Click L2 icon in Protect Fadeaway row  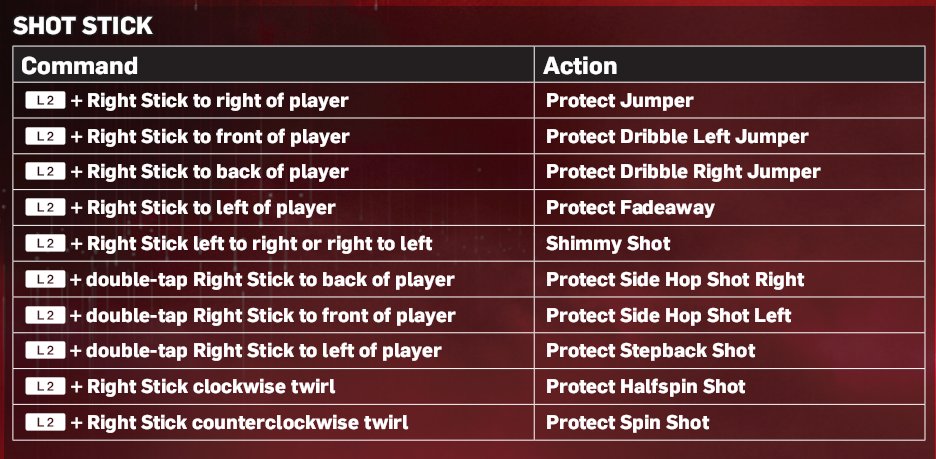45,208
